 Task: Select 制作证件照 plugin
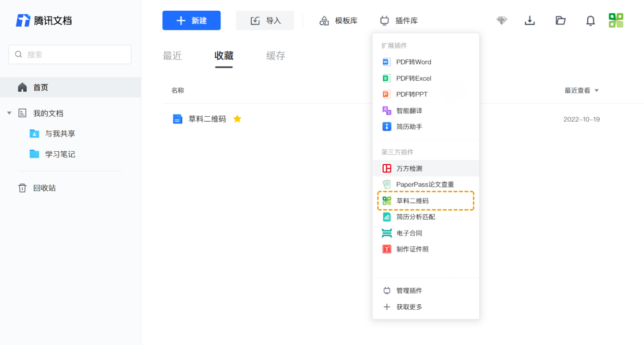click(426, 249)
